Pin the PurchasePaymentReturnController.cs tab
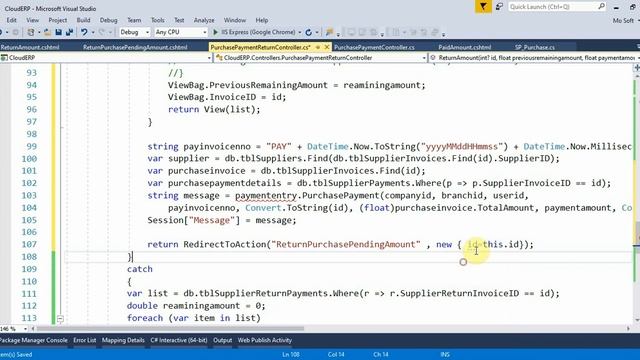Image resolution: width=640 pixels, height=360 pixels. click(x=318, y=47)
